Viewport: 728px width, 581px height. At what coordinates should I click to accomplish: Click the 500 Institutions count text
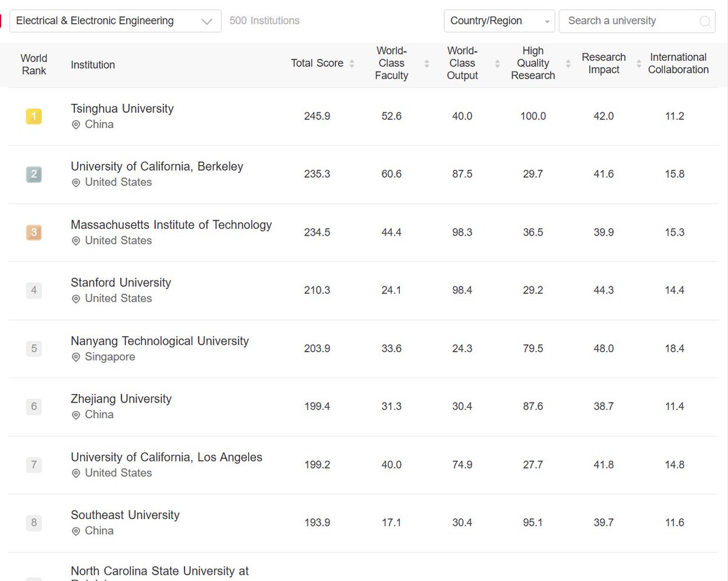tap(265, 21)
